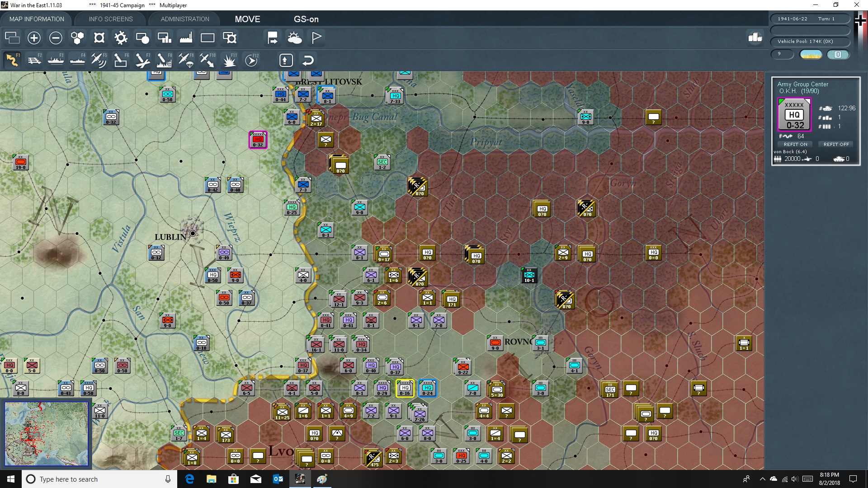
Task: Click the Vehicle Pool: 174K (0K) field
Action: 810,41
